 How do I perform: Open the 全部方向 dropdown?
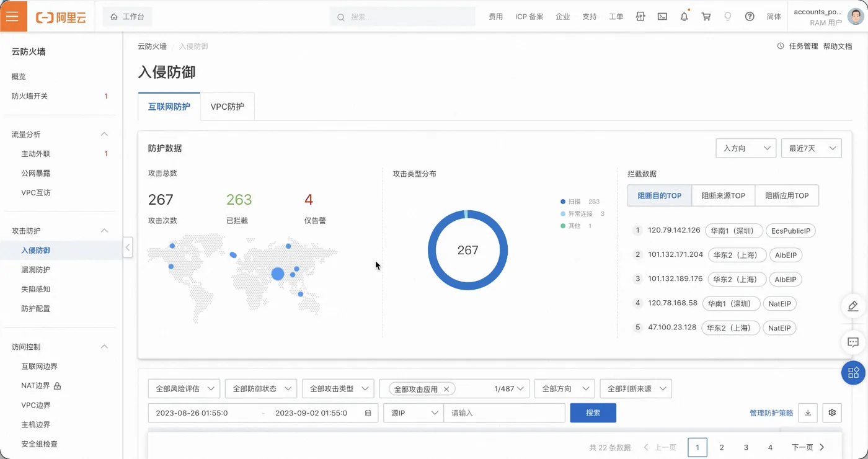564,388
